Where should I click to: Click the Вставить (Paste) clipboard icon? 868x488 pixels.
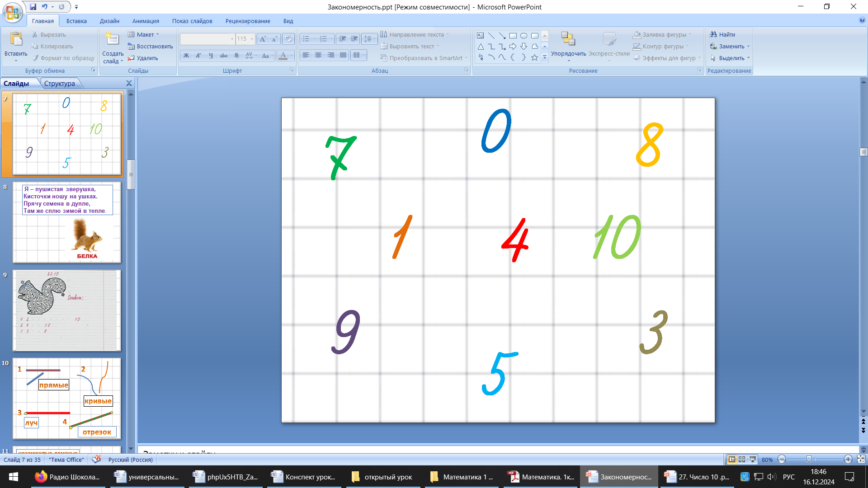[16, 40]
